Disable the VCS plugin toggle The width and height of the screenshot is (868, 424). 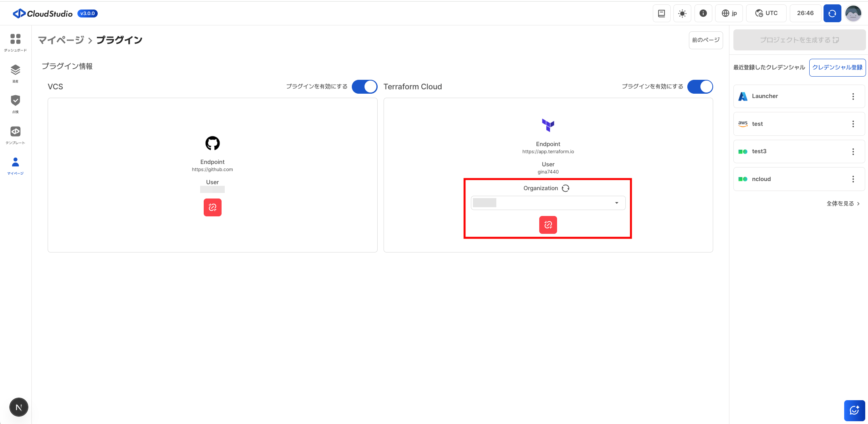(364, 87)
